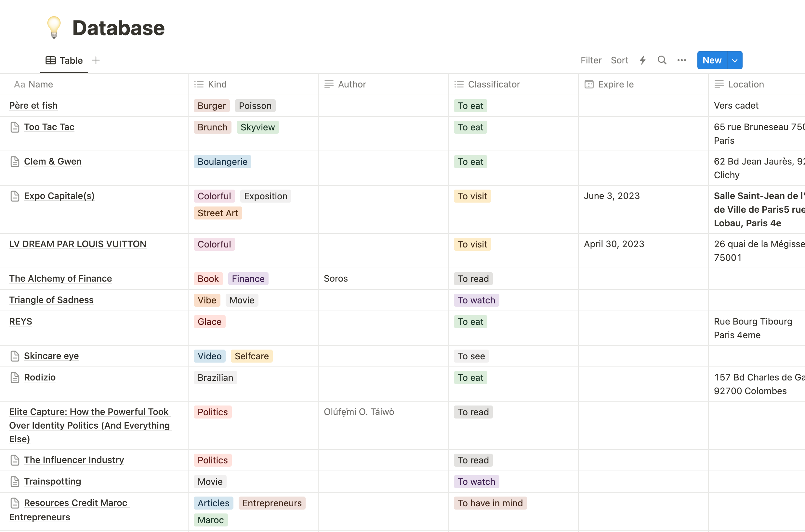The height and width of the screenshot is (532, 805).
Task: Open the Sort menu
Action: [619, 60]
